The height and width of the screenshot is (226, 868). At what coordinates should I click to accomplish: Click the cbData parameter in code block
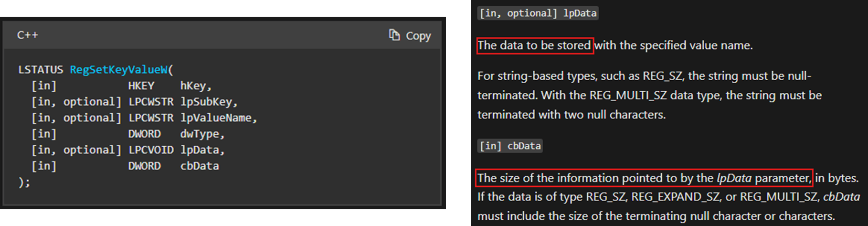[x=200, y=166]
